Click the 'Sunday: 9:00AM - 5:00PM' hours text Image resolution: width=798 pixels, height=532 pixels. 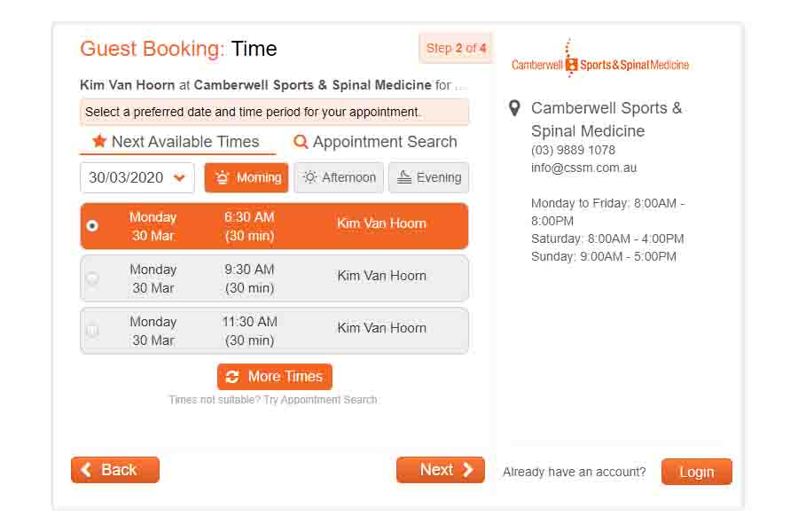pos(604,256)
